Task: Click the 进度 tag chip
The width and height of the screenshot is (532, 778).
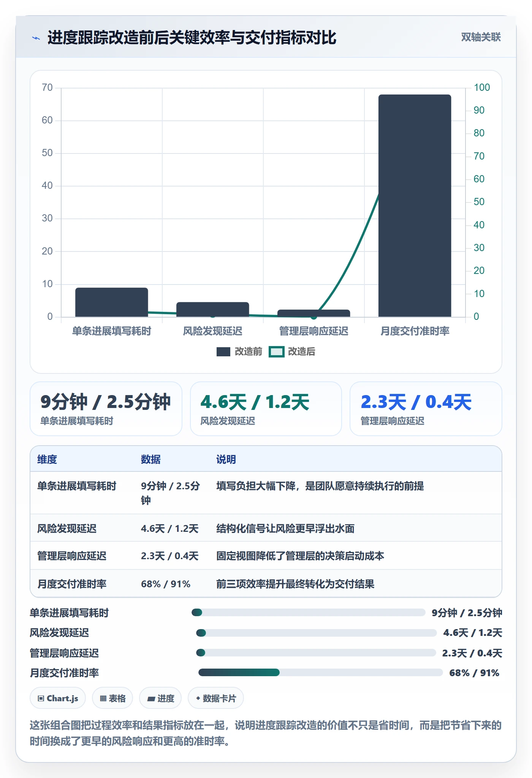Action: 160,698
